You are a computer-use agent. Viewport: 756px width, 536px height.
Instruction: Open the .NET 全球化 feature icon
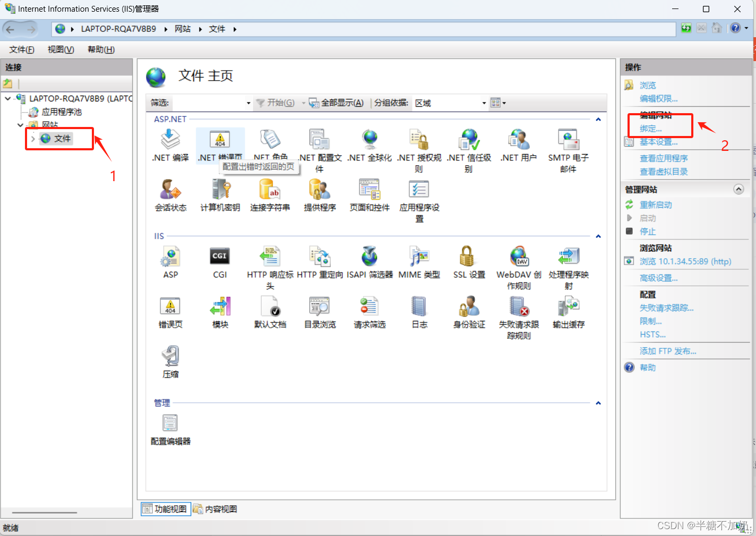tap(370, 140)
